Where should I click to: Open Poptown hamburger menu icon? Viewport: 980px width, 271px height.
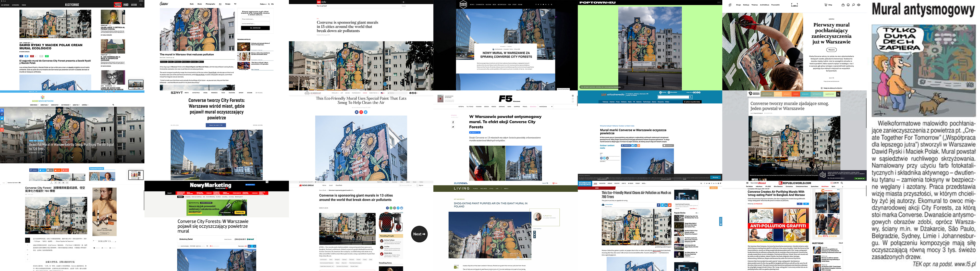coord(719,2)
